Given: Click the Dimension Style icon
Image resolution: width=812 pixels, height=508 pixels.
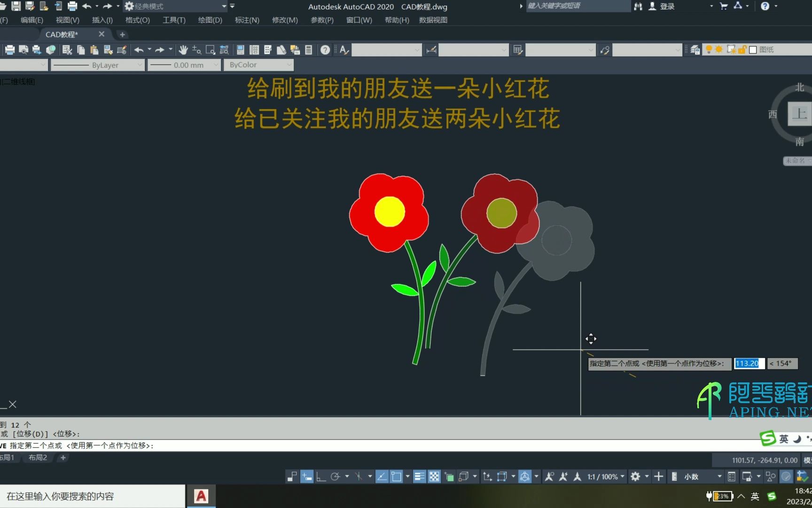Looking at the screenshot, I should [x=431, y=50].
